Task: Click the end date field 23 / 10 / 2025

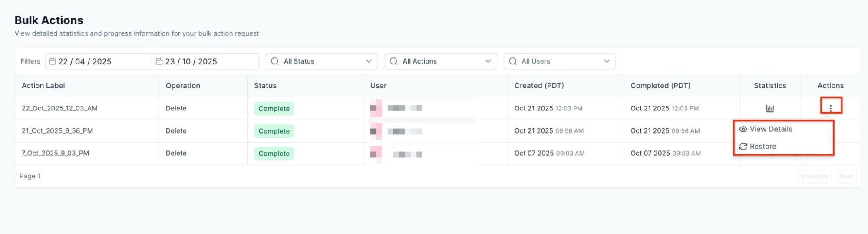Action: pyautogui.click(x=191, y=61)
